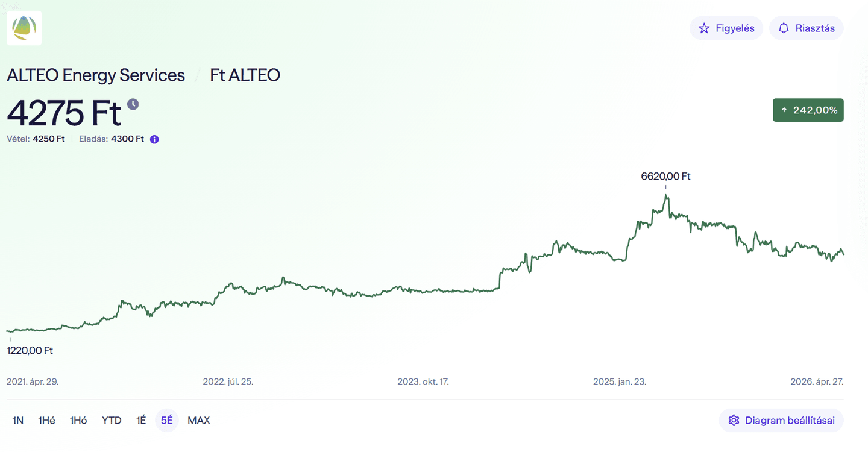
Task: Switch chart to 1Hé range
Action: click(46, 421)
